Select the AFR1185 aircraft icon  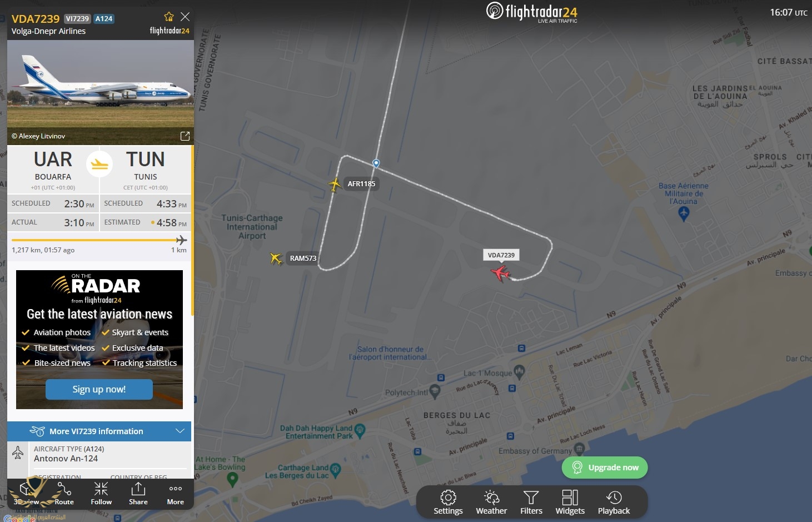[335, 184]
